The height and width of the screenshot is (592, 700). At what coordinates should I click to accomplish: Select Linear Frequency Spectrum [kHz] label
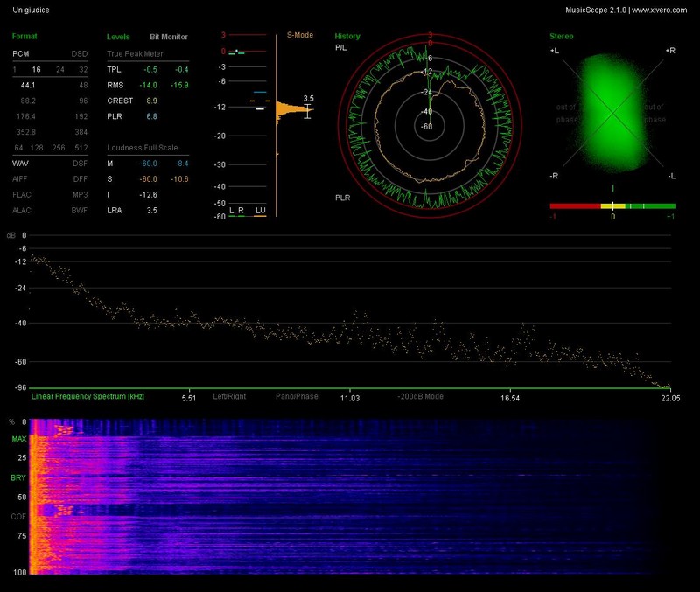(x=87, y=396)
